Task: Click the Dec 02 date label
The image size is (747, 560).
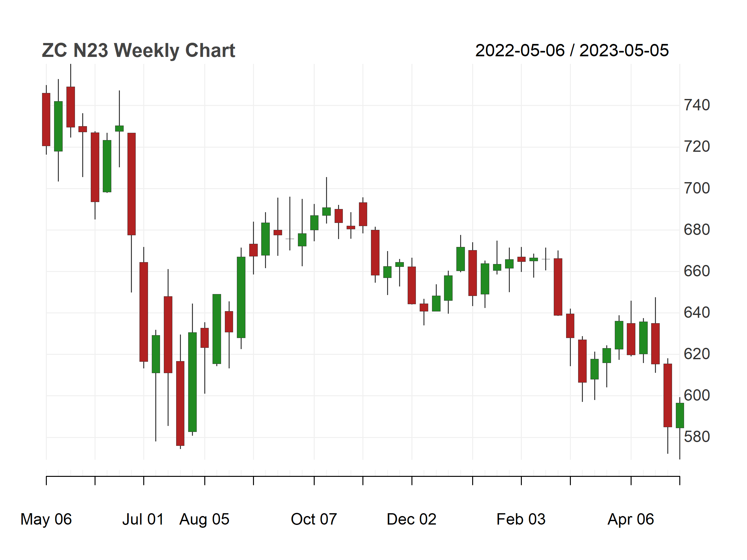Action: (412, 519)
